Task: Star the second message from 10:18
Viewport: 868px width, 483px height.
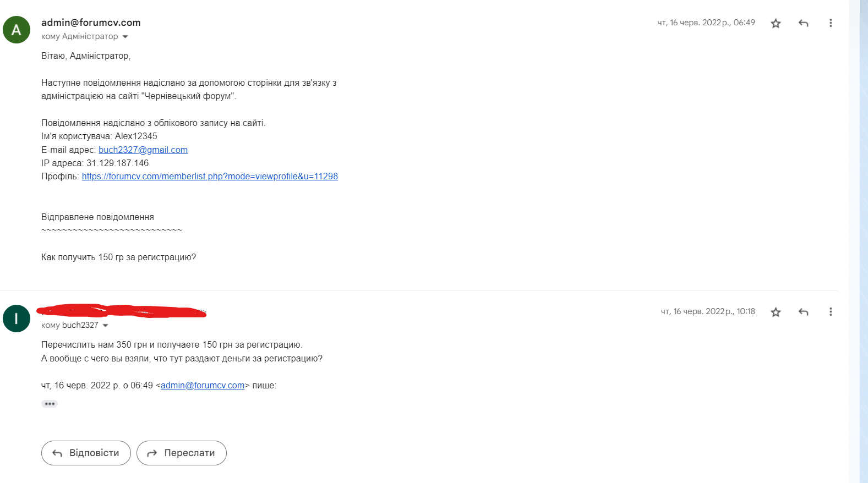Action: (776, 312)
